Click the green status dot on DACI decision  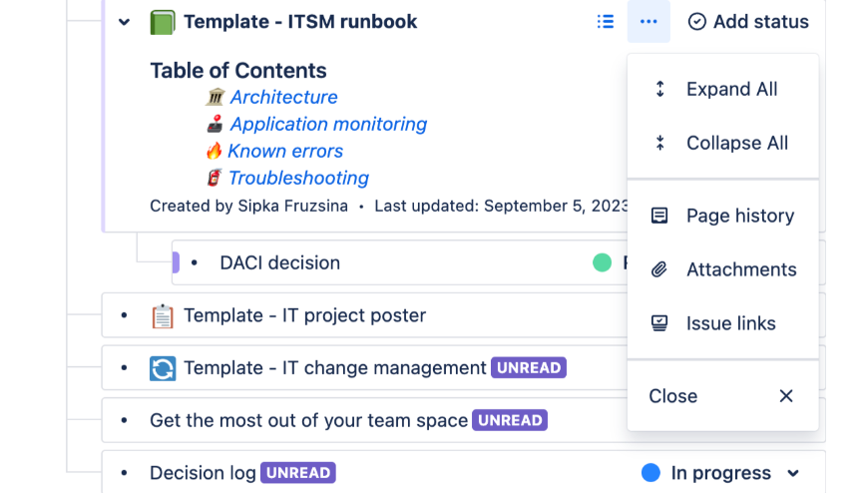point(602,262)
